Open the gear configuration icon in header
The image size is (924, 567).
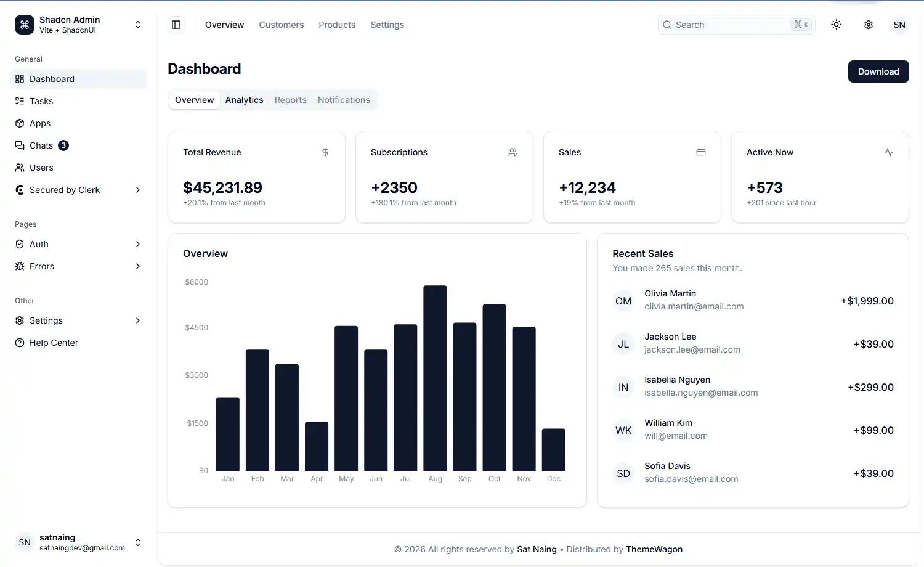tap(868, 25)
